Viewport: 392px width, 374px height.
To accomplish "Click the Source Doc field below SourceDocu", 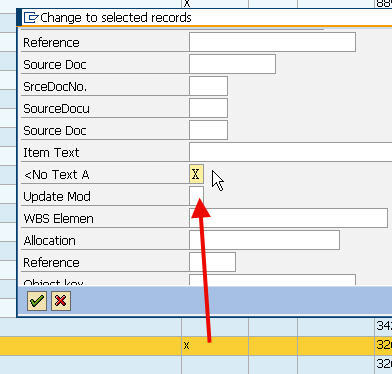I will point(208,130).
